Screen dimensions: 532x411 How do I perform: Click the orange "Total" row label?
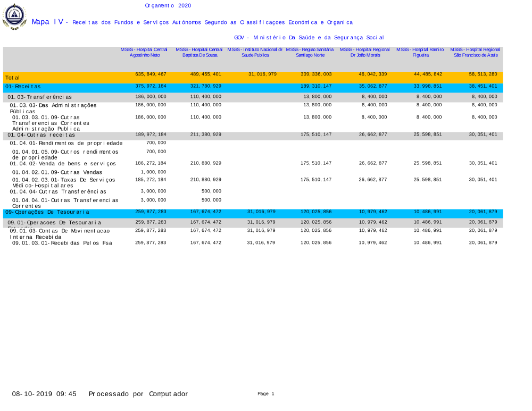tap(13, 78)
